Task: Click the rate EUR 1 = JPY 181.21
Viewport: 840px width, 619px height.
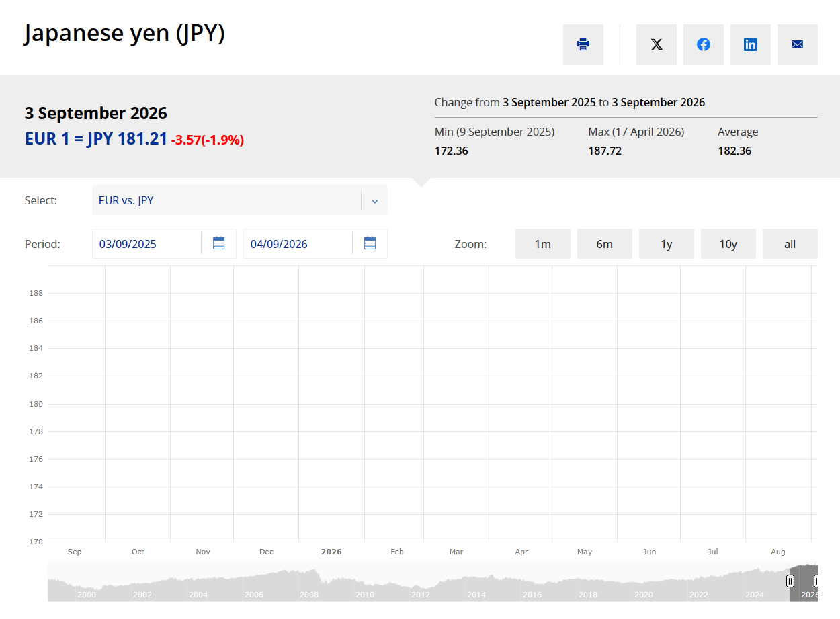Action: [x=96, y=139]
